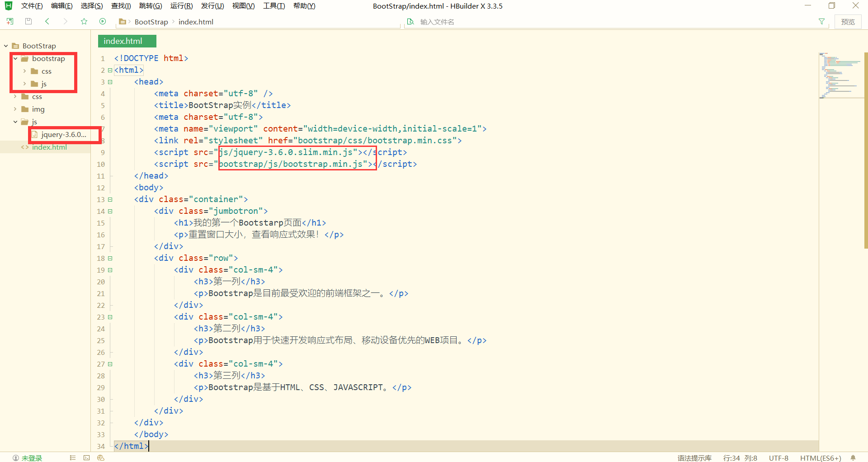Click the file search magnifier icon
The width and height of the screenshot is (868, 462).
[410, 22]
